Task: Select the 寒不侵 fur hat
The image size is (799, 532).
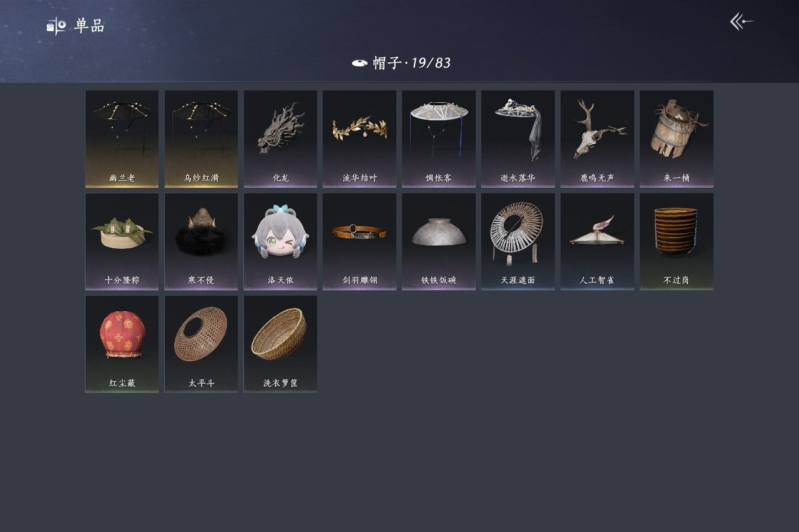Action: (x=201, y=241)
